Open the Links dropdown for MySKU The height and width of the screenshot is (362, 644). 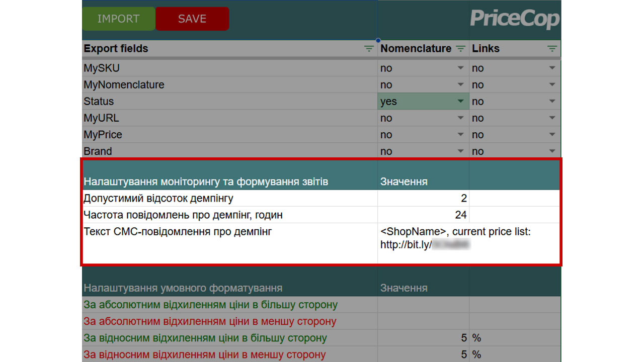click(x=552, y=68)
